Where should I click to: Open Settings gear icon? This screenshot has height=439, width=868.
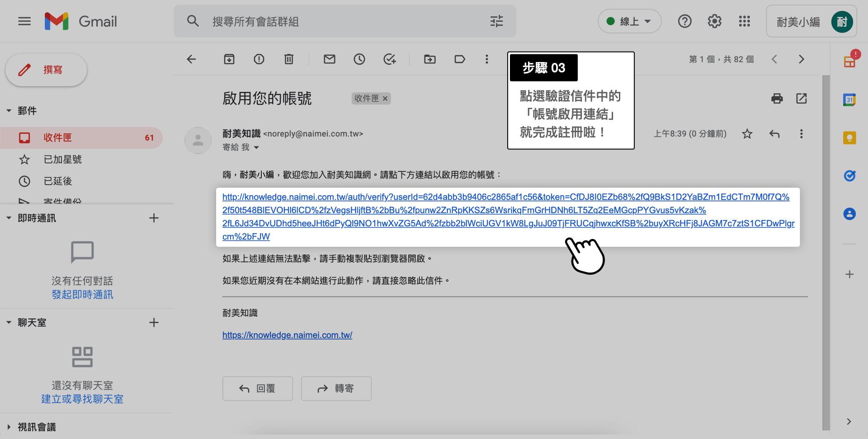(714, 21)
